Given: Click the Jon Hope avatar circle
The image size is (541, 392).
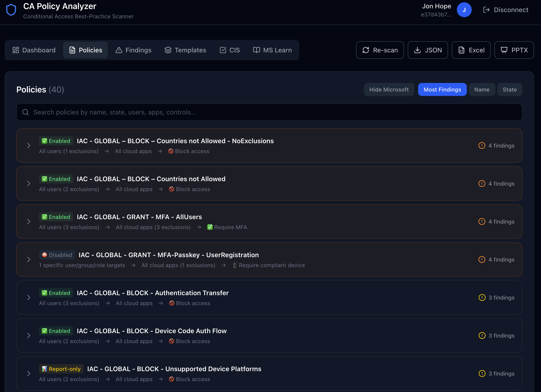Looking at the screenshot, I should pyautogui.click(x=464, y=10).
